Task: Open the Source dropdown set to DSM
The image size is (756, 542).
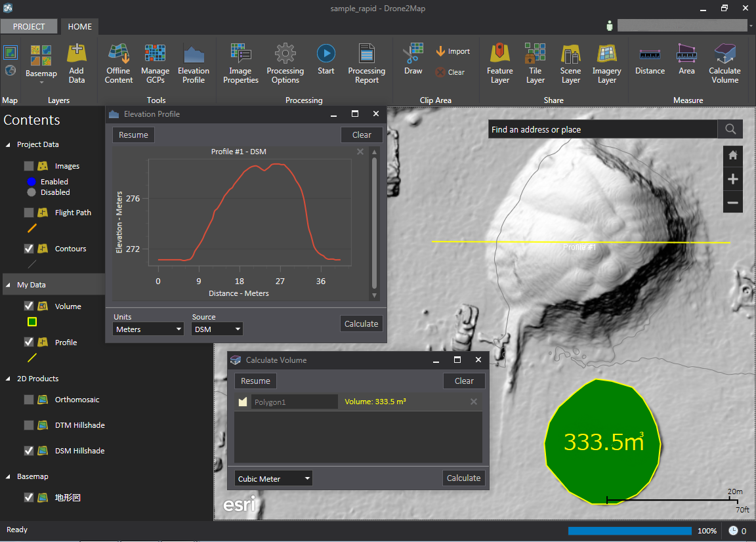Action: (217, 329)
